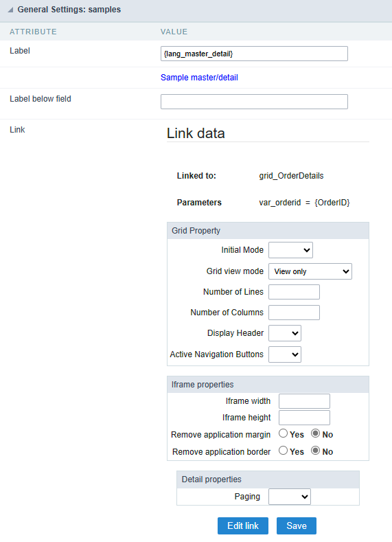The height and width of the screenshot is (542, 392).
Task: Open the Initial Mode dropdown
Action: pos(290,250)
